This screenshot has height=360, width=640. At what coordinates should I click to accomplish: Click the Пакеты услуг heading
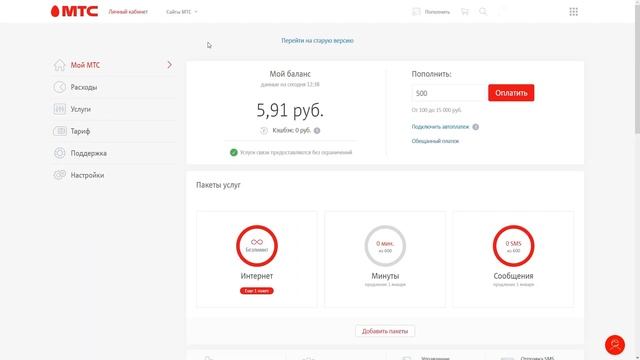(218, 185)
